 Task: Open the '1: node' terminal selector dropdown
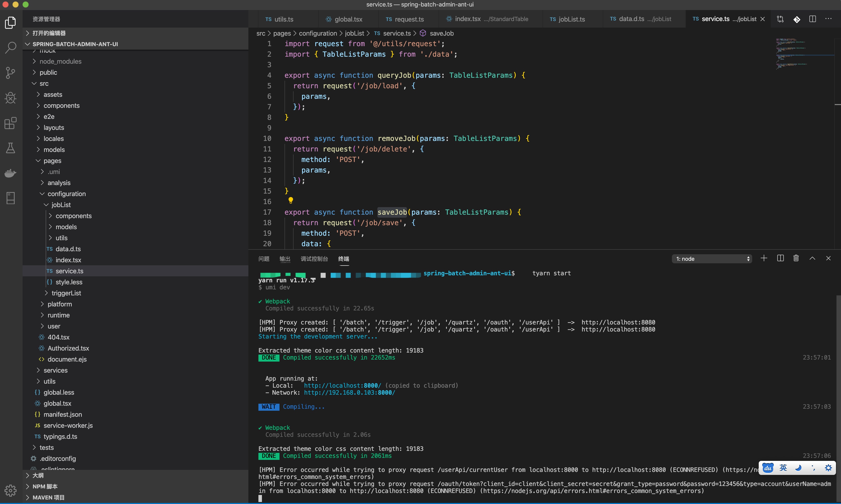(x=712, y=259)
